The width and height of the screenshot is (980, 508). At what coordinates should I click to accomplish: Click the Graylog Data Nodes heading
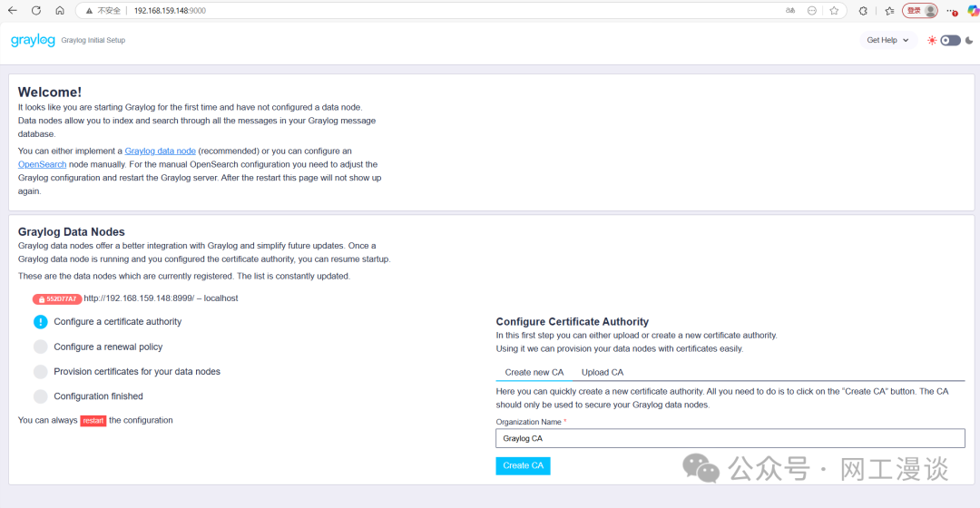point(72,232)
